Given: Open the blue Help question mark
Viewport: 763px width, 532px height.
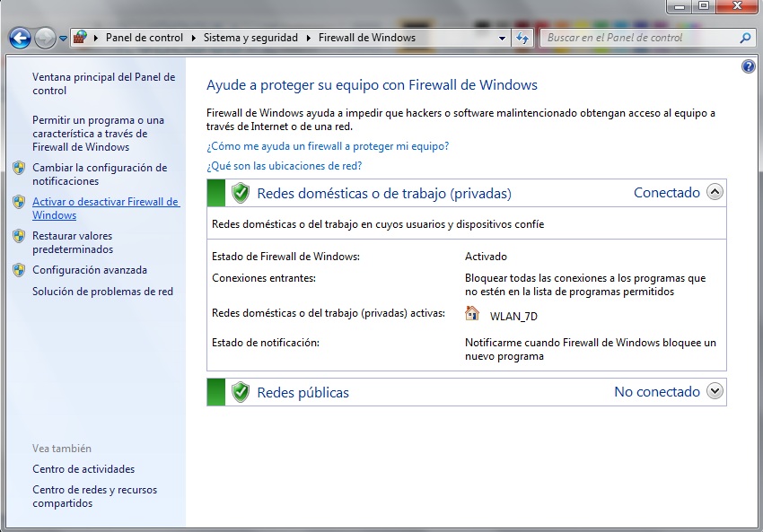Looking at the screenshot, I should click(748, 66).
